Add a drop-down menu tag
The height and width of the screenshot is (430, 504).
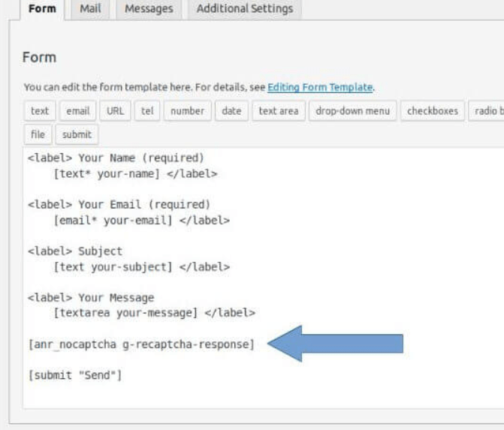click(x=352, y=111)
